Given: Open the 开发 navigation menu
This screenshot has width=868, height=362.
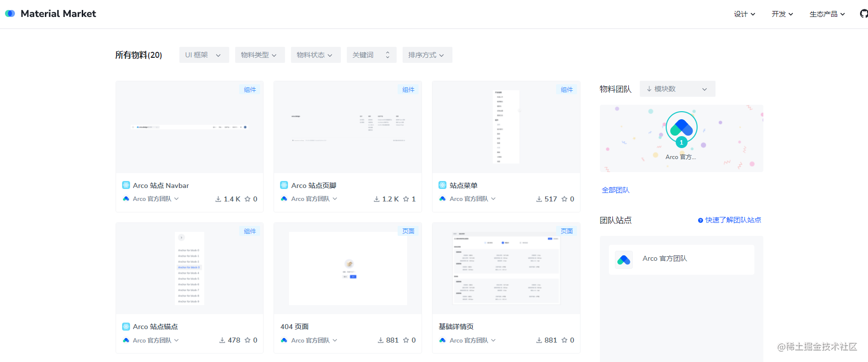Looking at the screenshot, I should 782,14.
